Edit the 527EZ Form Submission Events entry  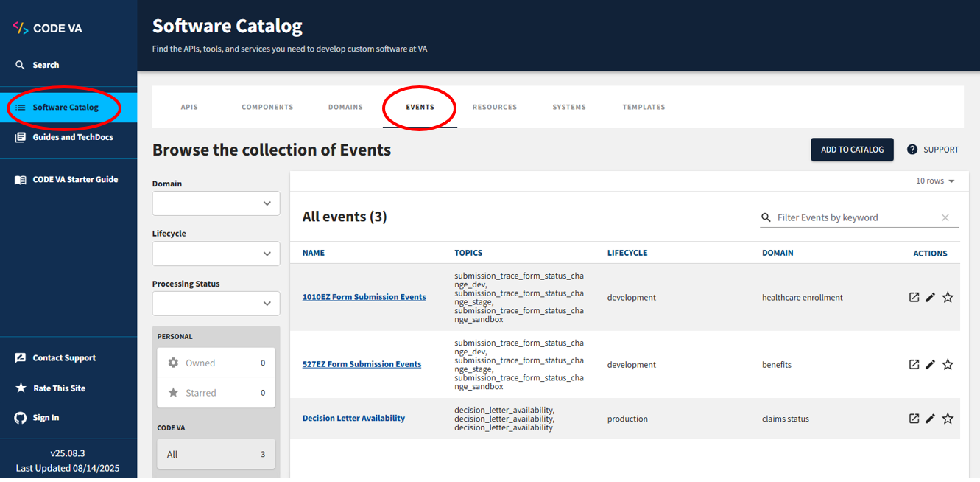click(930, 365)
